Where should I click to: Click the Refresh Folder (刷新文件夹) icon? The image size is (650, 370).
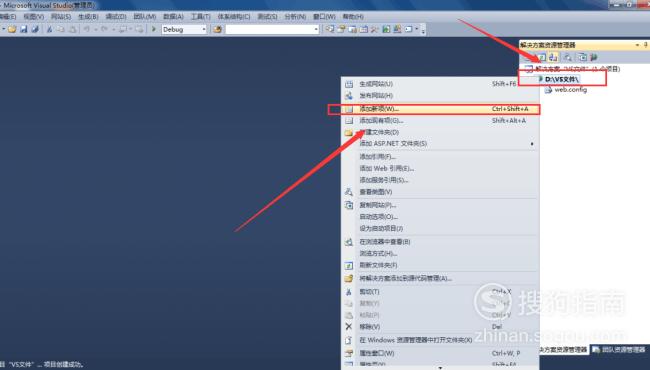[349, 265]
